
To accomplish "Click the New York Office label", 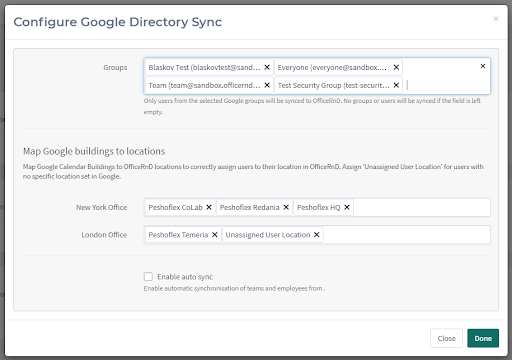I will 101,207.
